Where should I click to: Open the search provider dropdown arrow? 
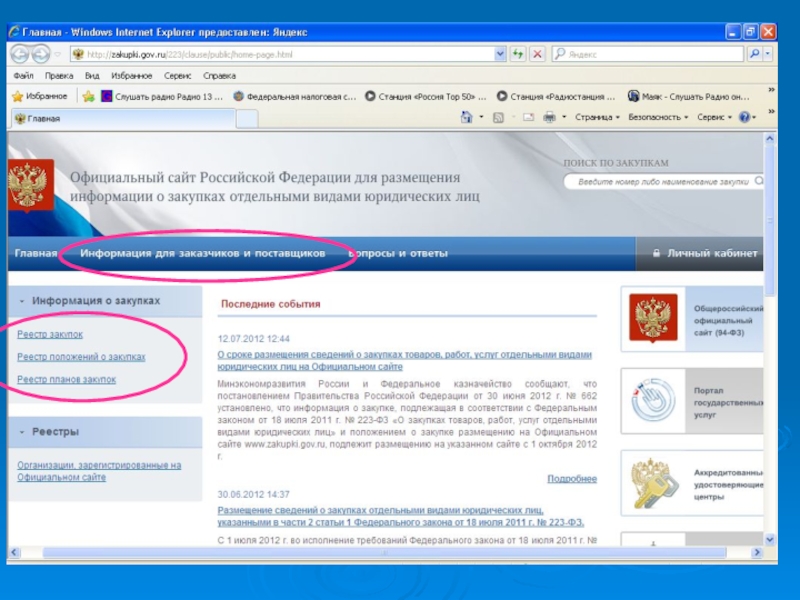[767, 54]
